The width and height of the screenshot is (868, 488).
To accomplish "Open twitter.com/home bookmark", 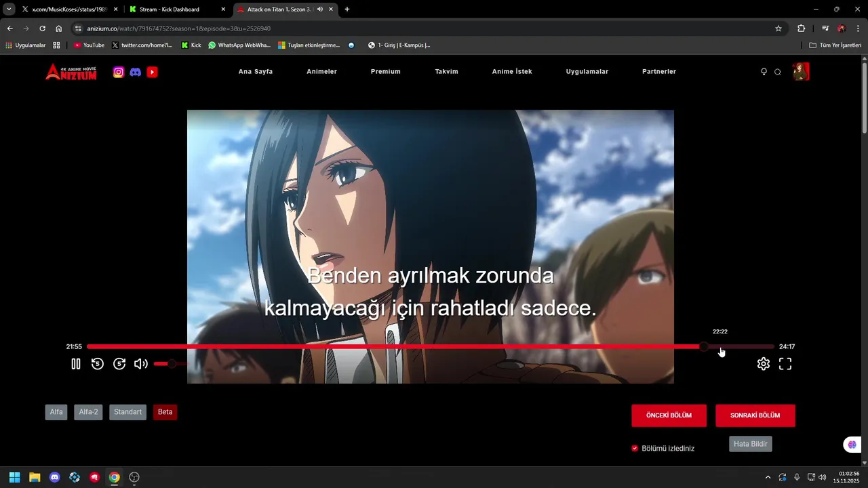I will 142,45.
